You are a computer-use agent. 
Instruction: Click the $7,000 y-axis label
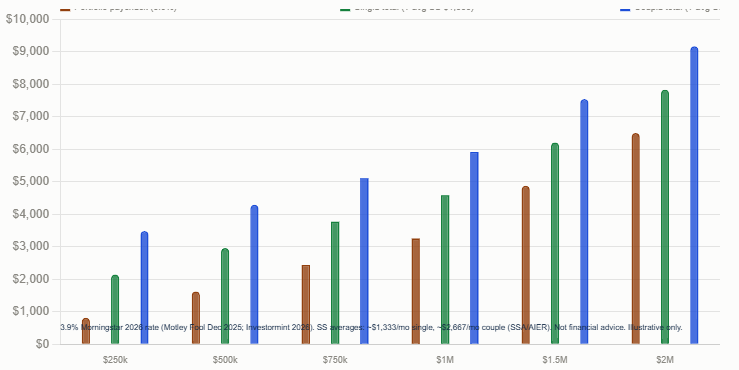tap(31, 116)
